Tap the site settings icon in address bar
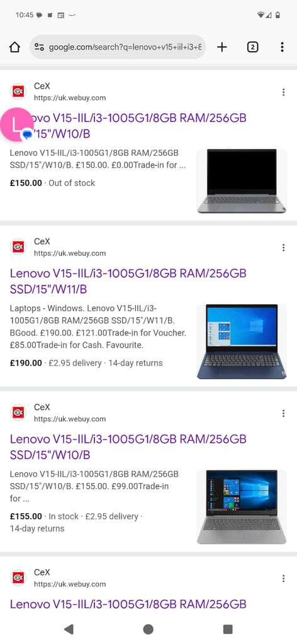Viewport: 297px width, 644px height. coord(40,47)
